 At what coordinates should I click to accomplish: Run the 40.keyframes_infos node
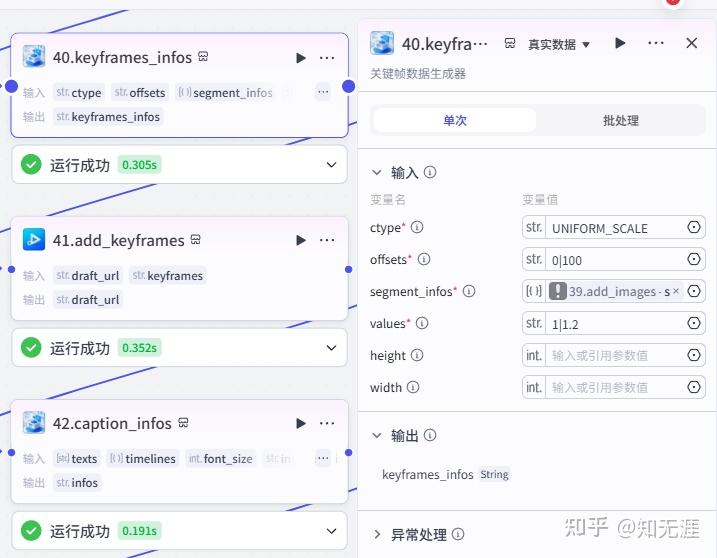point(301,58)
